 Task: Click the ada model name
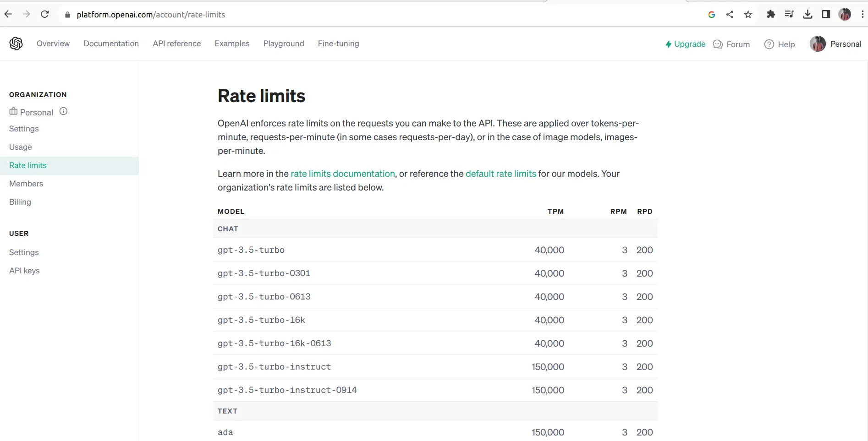coord(225,432)
